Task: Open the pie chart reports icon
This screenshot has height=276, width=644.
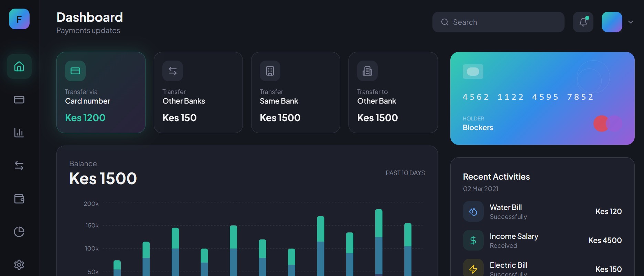Action: 19,232
